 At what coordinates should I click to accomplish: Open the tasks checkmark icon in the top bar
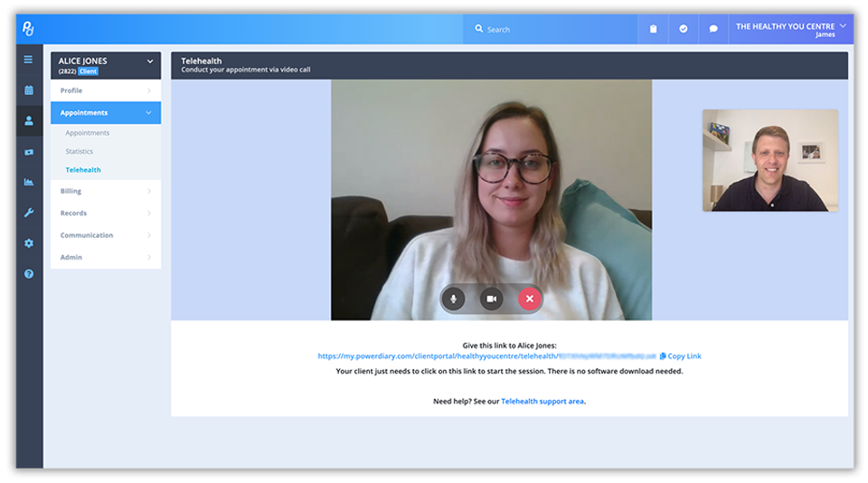click(683, 29)
